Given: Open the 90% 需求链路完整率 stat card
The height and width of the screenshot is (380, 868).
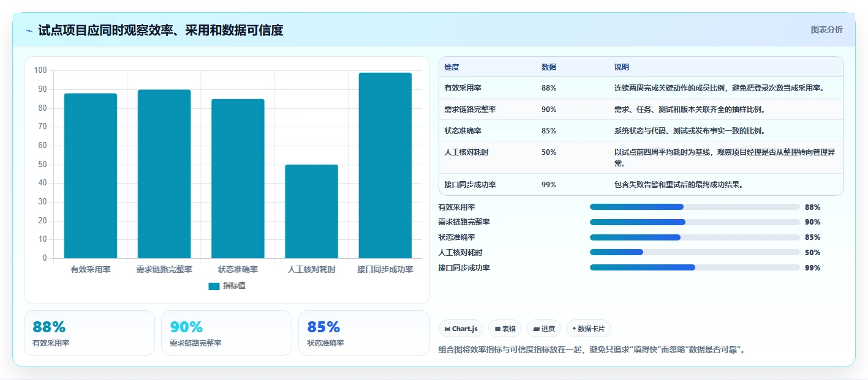Looking at the screenshot, I should [227, 333].
